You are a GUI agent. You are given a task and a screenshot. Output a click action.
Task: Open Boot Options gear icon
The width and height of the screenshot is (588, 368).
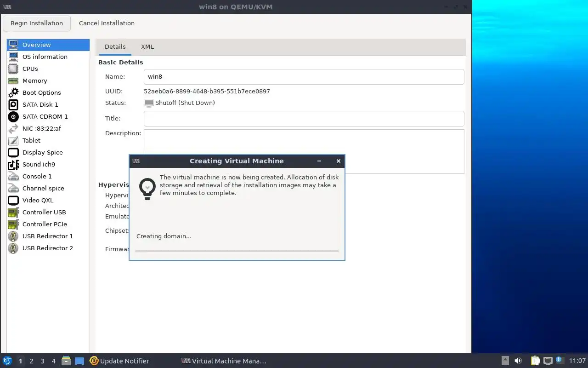tap(13, 92)
